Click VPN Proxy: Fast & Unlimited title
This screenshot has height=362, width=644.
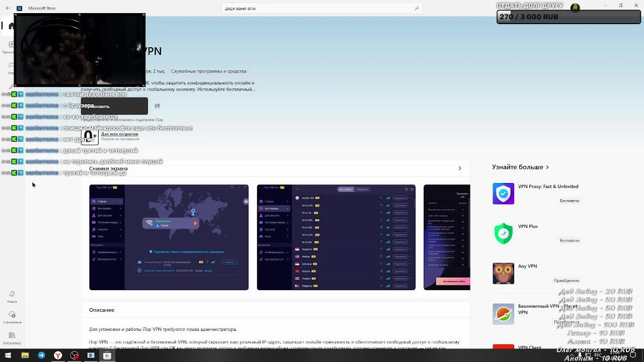(x=548, y=187)
